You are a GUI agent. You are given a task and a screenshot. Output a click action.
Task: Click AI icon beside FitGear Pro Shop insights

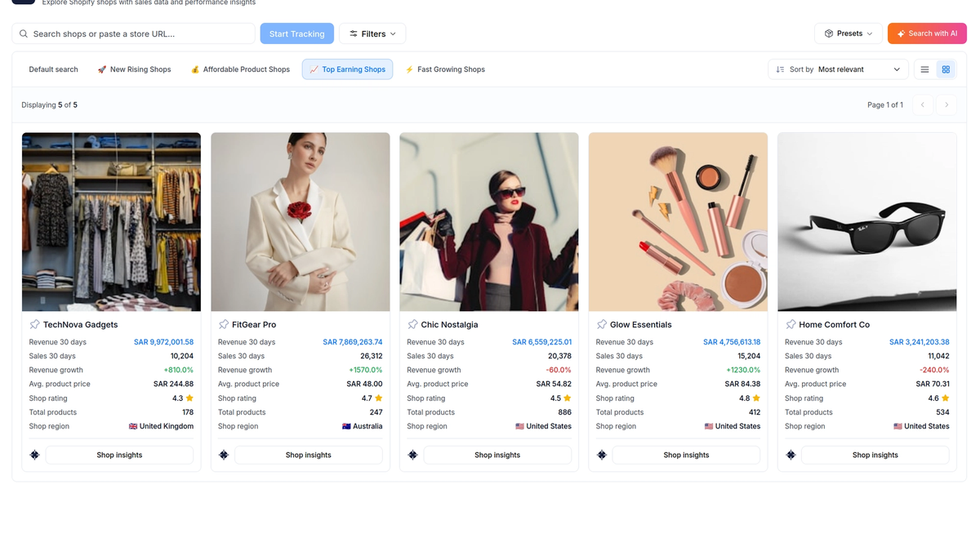pyautogui.click(x=224, y=455)
